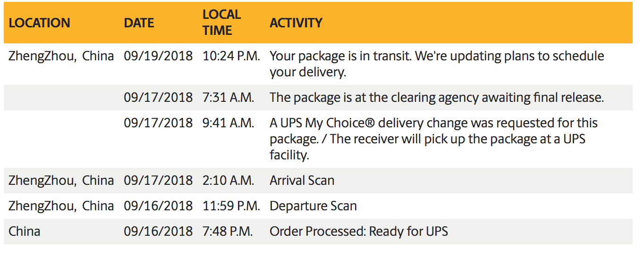Click the Departure Scan activity
644x265 pixels.
click(x=313, y=206)
